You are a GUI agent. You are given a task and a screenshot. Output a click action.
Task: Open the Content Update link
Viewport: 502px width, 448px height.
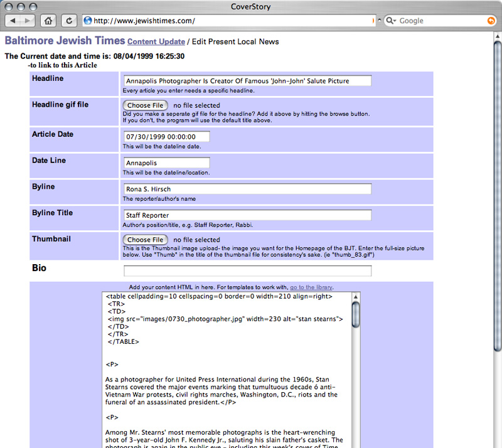pos(156,41)
